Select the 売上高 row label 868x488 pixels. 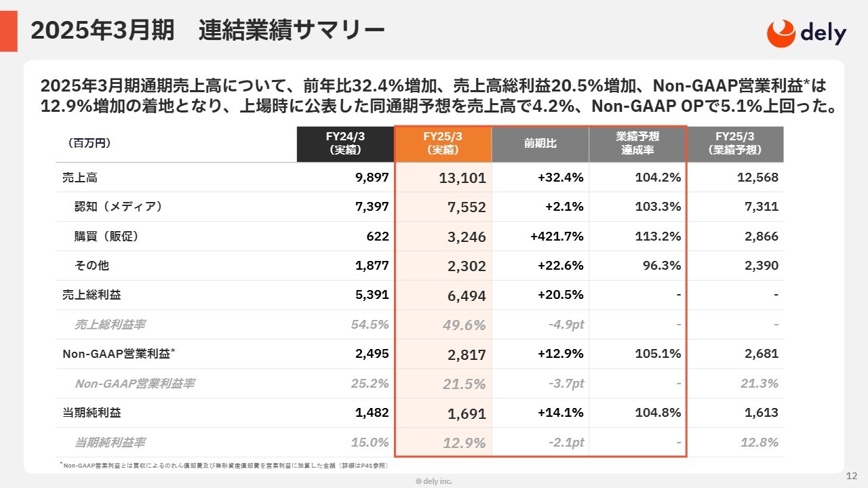(x=75, y=178)
